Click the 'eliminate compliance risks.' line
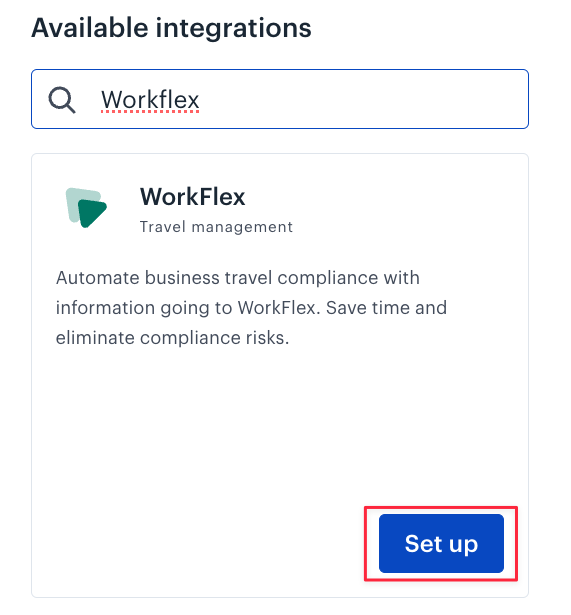The width and height of the screenshot is (571, 615). point(173,338)
